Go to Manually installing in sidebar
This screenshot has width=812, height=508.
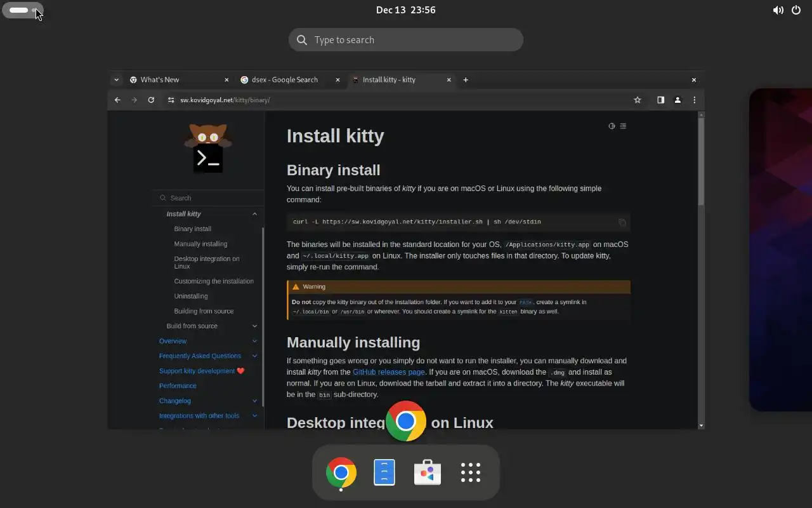200,244
